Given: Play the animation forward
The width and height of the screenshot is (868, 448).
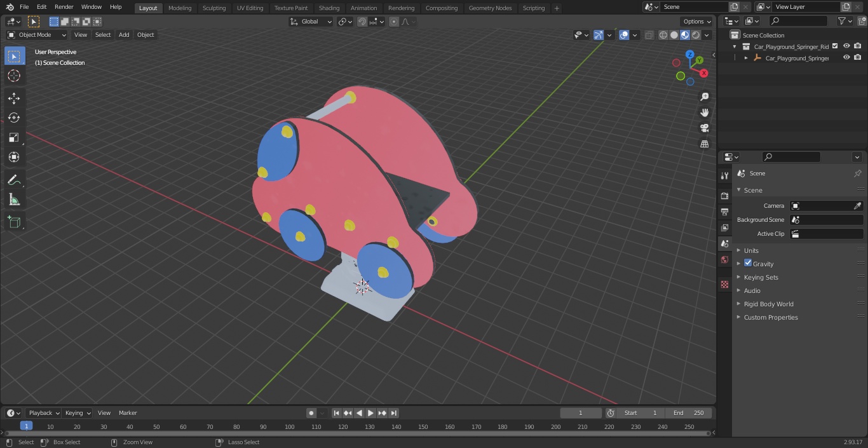Looking at the screenshot, I should tap(370, 413).
